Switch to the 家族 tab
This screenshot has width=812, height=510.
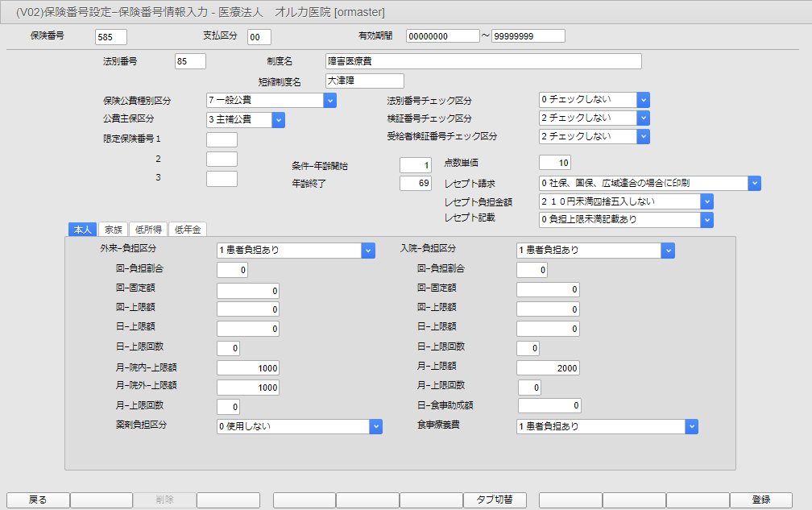coord(114,230)
